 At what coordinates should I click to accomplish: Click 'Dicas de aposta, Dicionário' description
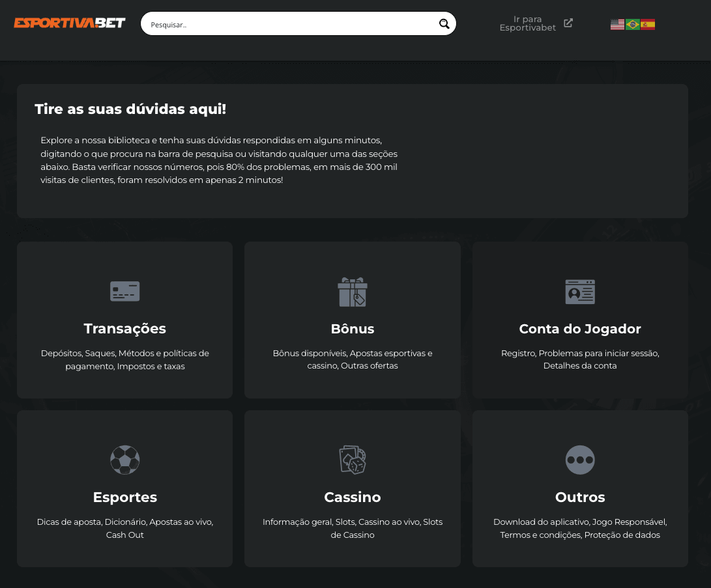pyautogui.click(x=124, y=528)
